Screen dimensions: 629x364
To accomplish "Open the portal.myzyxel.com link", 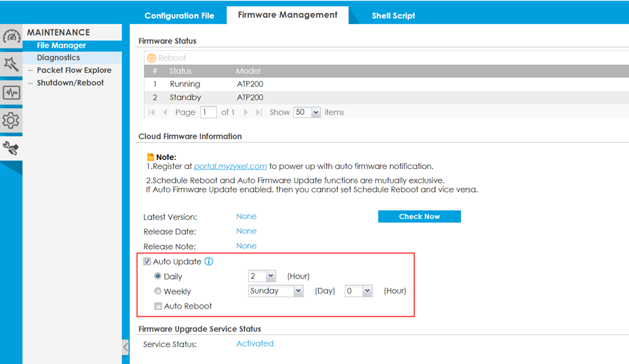I will click(x=231, y=166).
